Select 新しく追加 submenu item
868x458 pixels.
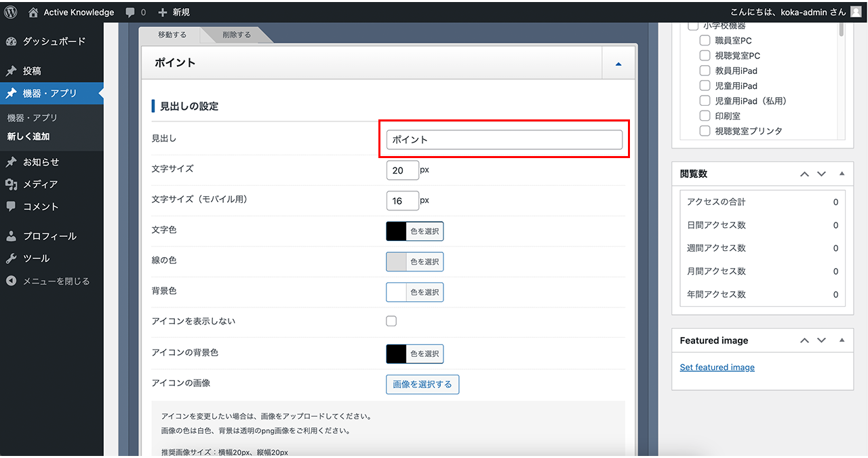(28, 136)
